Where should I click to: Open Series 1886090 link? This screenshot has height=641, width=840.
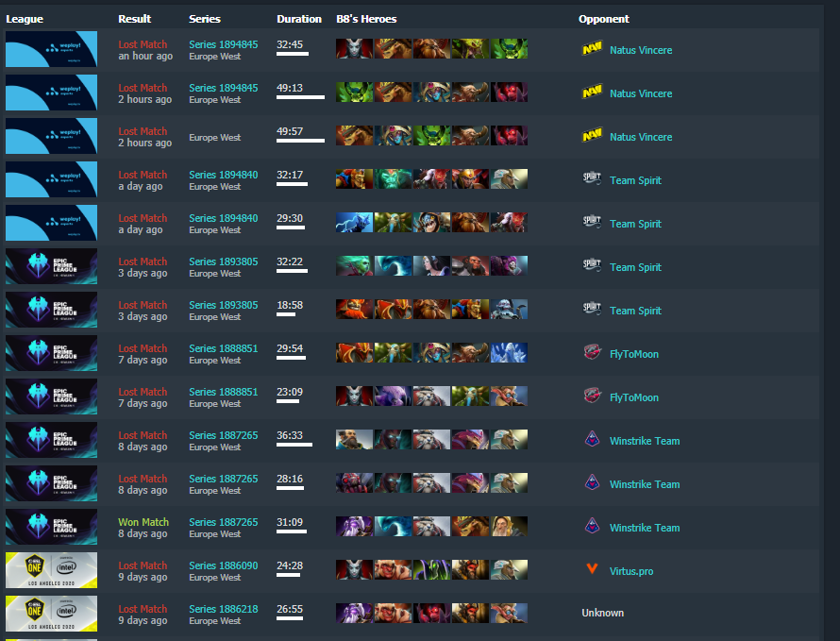[x=224, y=565]
